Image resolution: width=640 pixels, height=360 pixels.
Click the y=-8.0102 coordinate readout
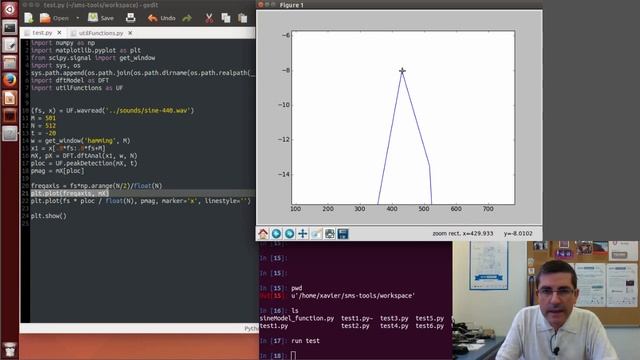pyautogui.click(x=518, y=233)
